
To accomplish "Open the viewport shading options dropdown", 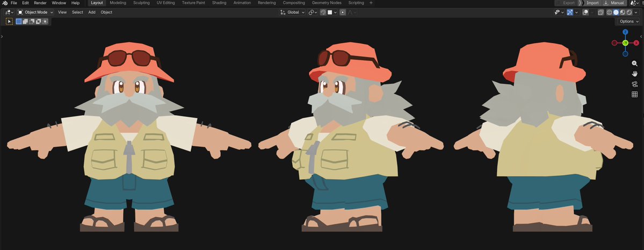I will 636,12.
